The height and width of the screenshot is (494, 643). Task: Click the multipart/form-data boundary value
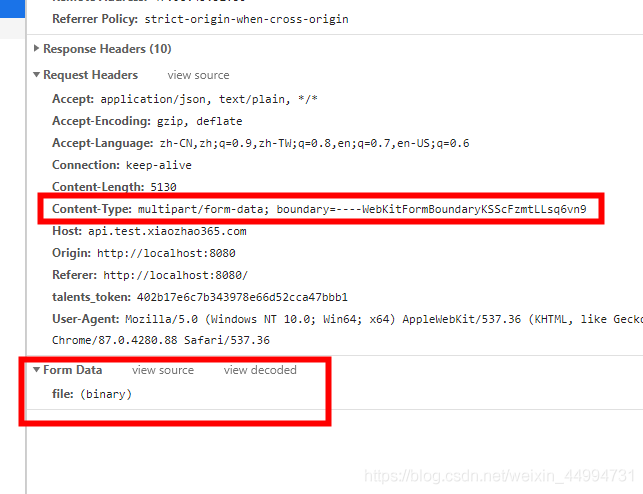(x=362, y=209)
